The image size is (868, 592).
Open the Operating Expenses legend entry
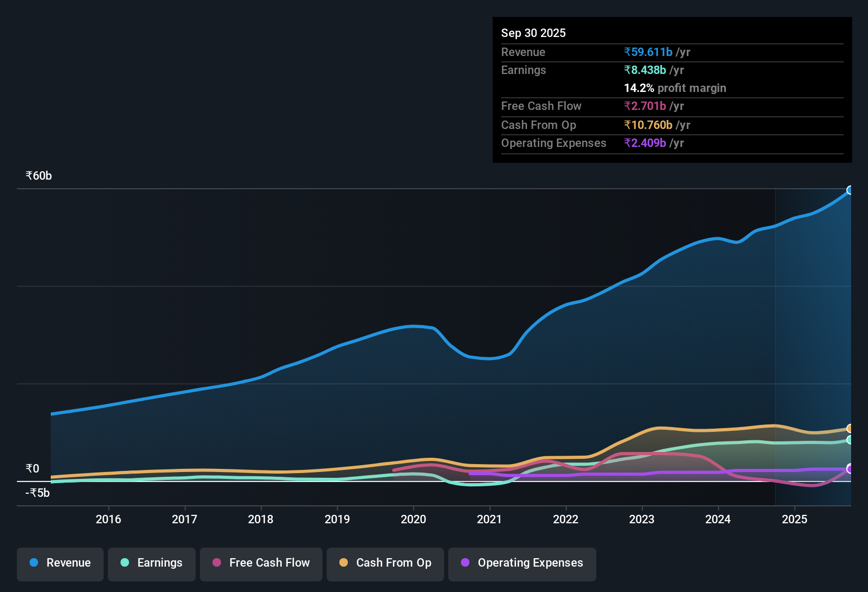pos(522,563)
